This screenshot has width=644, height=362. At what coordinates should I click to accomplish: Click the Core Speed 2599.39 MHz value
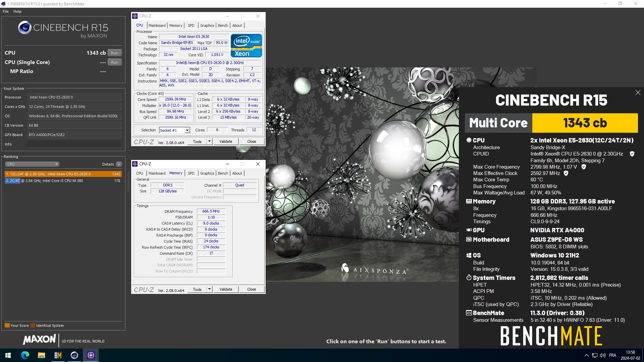(175, 100)
